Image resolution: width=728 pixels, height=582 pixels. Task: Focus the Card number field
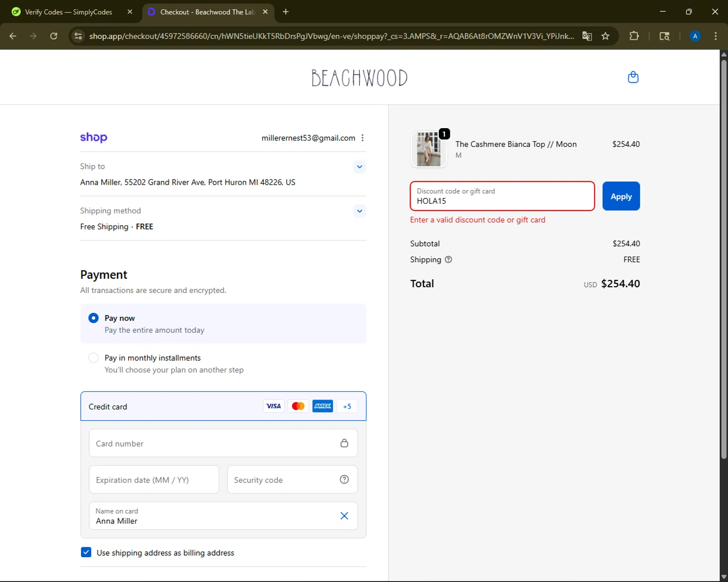pos(223,443)
